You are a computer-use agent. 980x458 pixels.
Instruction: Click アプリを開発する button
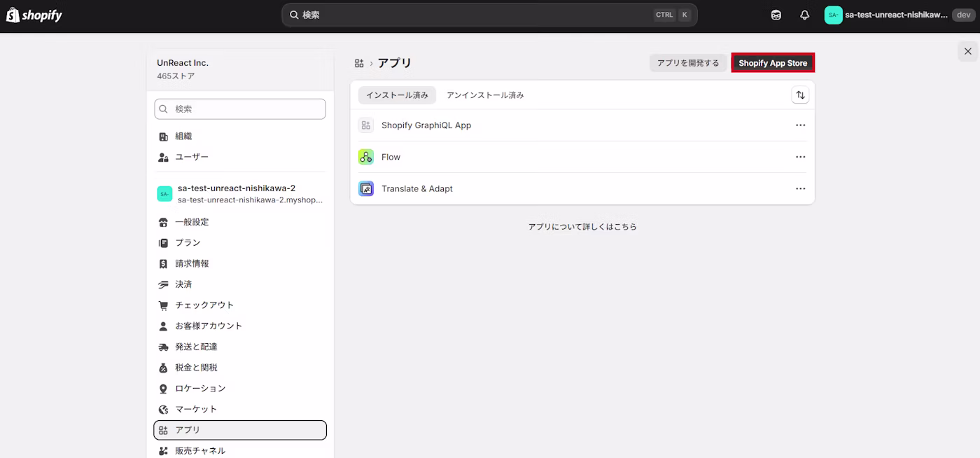point(688,63)
